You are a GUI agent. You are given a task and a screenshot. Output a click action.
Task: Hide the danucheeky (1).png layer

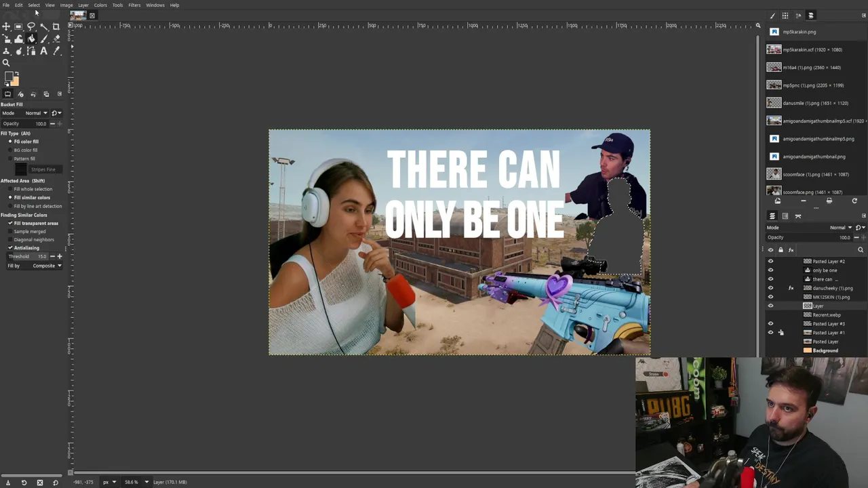click(x=770, y=288)
